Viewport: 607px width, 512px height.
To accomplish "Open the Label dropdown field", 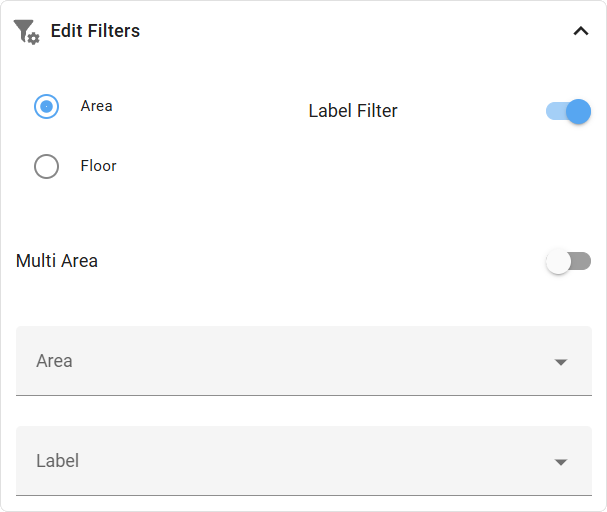I will coord(304,461).
